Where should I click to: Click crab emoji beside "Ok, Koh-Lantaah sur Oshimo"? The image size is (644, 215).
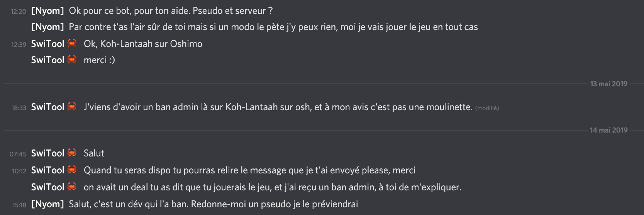tap(72, 43)
